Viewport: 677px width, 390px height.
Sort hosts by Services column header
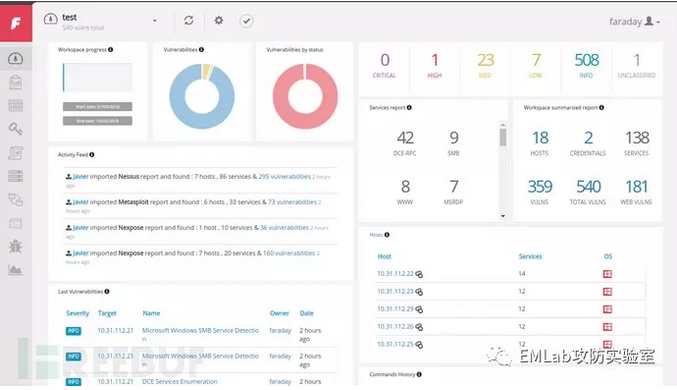(530, 256)
